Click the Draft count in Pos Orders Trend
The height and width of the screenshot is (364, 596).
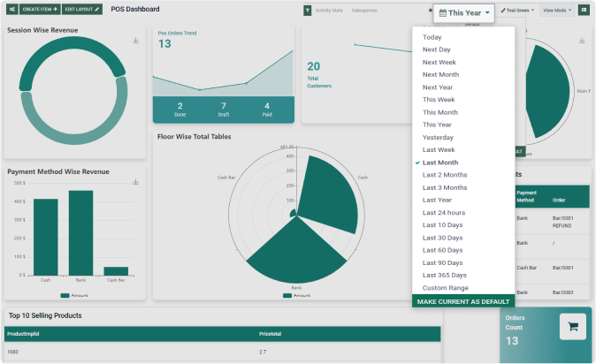pyautogui.click(x=223, y=109)
